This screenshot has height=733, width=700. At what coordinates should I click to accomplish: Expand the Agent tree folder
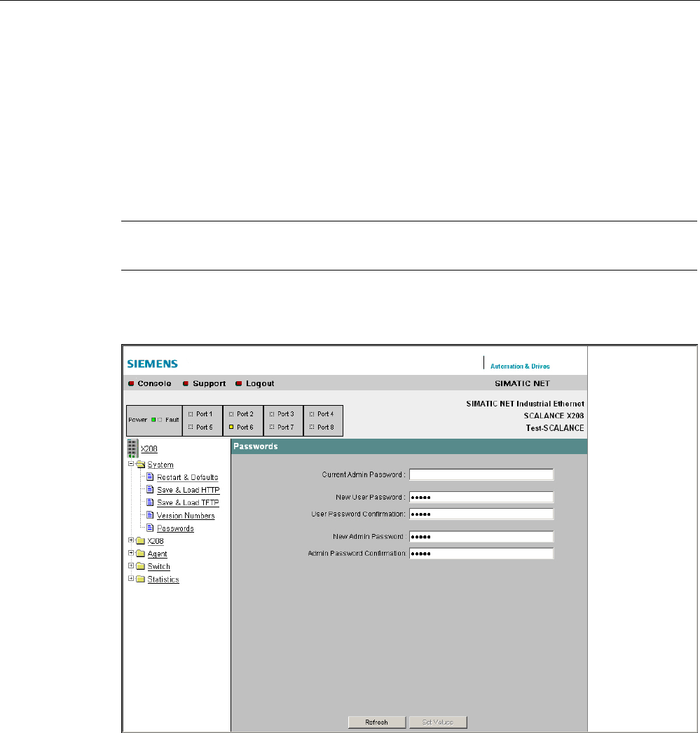131,553
